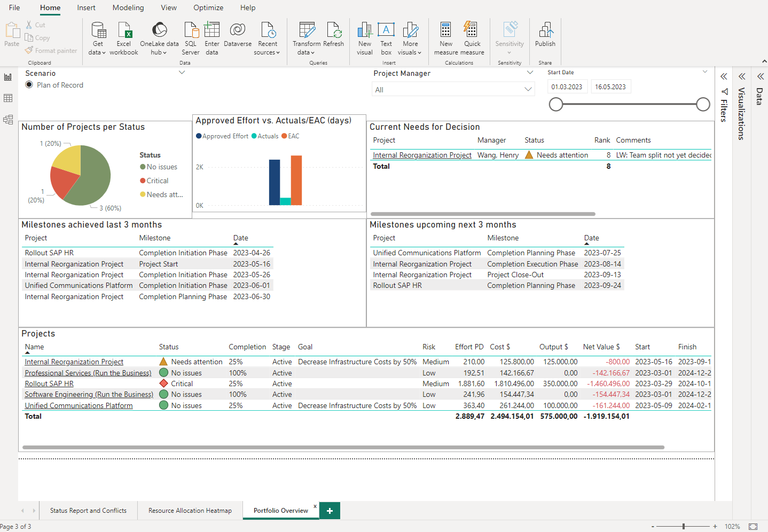
Task: Toggle Critical in pie legend
Action: click(154, 181)
